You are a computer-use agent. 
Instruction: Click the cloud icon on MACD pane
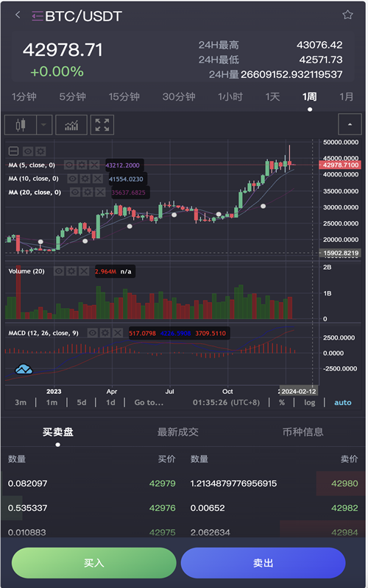point(24,370)
